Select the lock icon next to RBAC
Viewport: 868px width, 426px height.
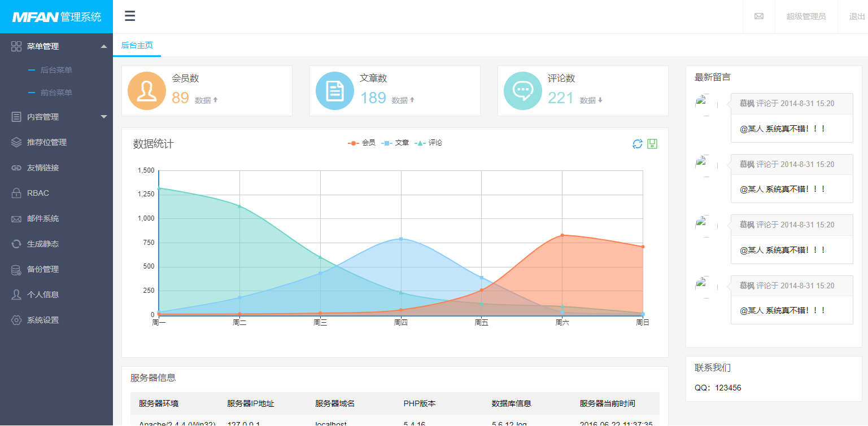(x=16, y=193)
